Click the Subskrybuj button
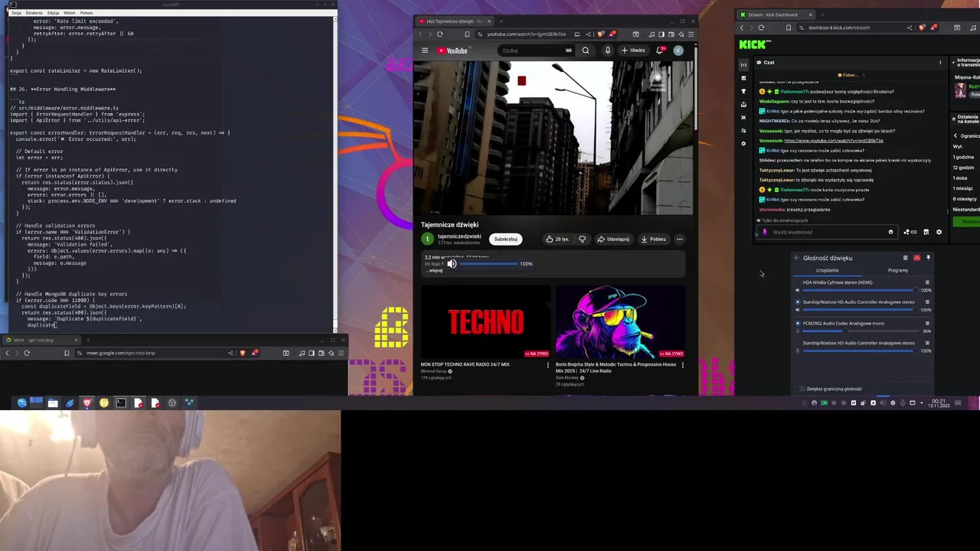Viewport: 980px width, 551px height. click(x=505, y=239)
